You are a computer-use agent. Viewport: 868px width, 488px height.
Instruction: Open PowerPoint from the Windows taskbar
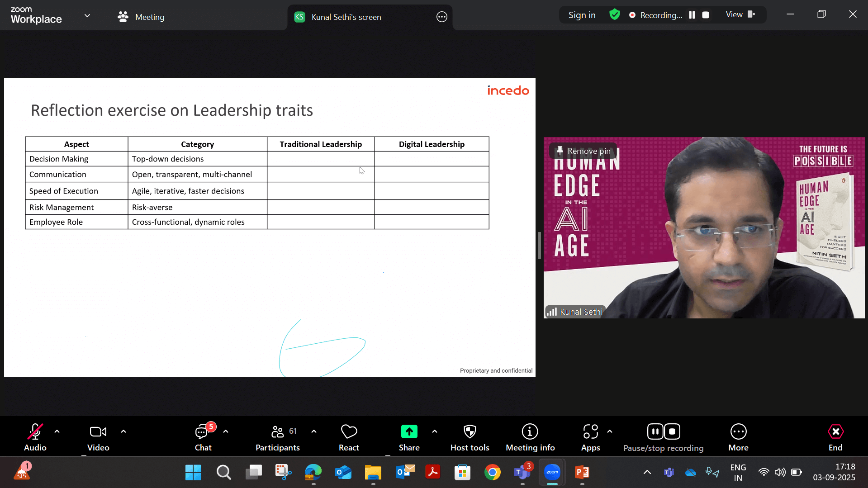point(582,473)
